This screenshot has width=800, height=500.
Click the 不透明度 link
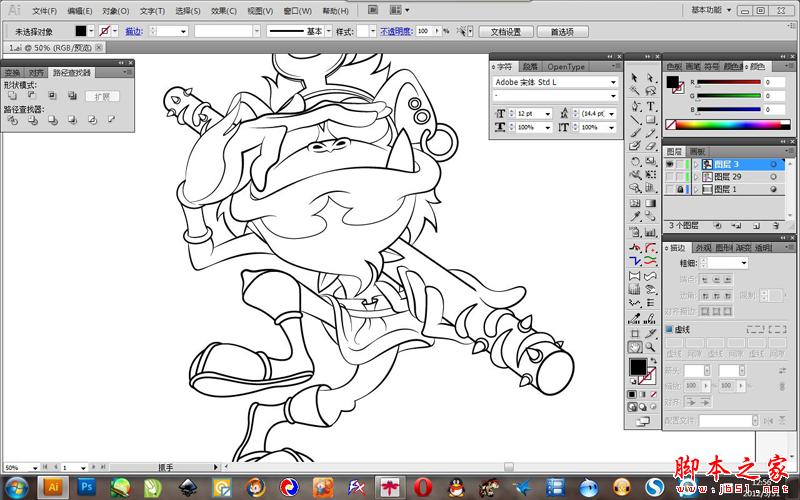tap(396, 31)
